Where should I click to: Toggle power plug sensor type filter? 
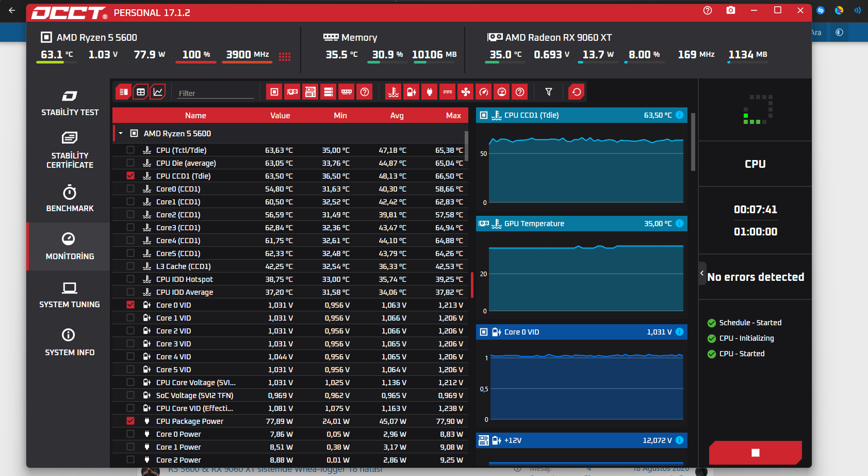430,92
